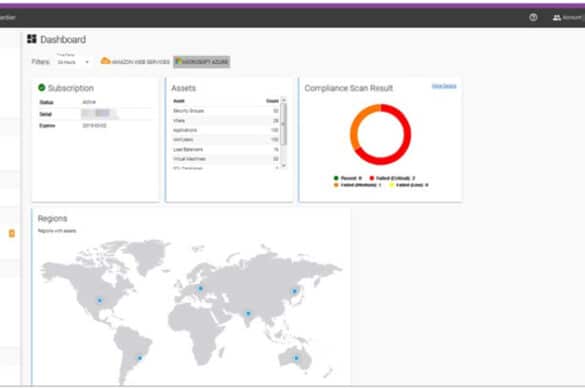This screenshot has width=585, height=390.
Task: Click the Asset column header
Action: (x=179, y=101)
